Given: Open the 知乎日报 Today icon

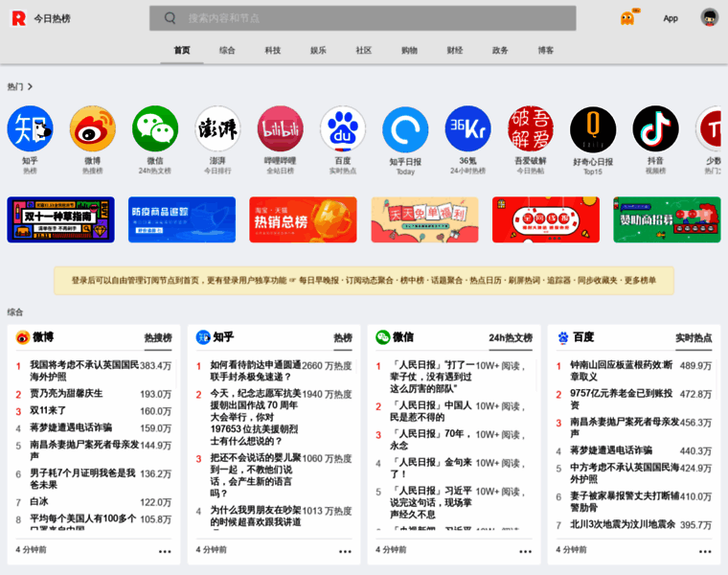Looking at the screenshot, I should coord(405,129).
